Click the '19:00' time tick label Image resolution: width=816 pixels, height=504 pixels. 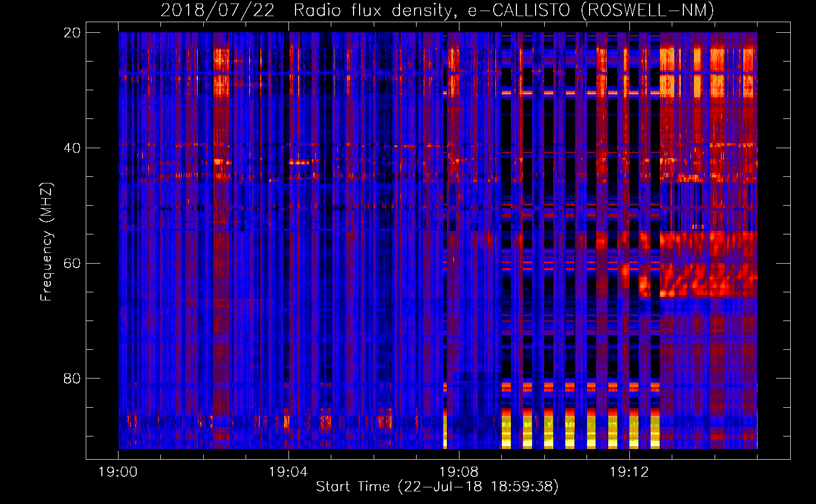point(119,472)
